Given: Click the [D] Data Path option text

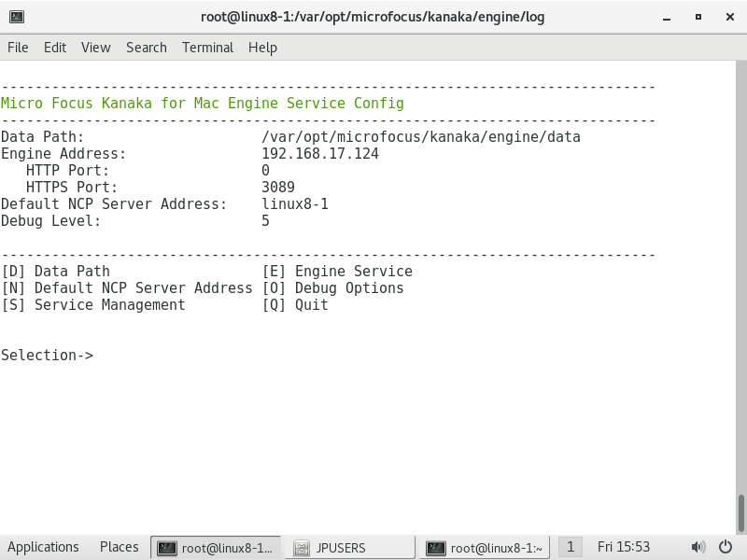Looking at the screenshot, I should (x=56, y=272).
